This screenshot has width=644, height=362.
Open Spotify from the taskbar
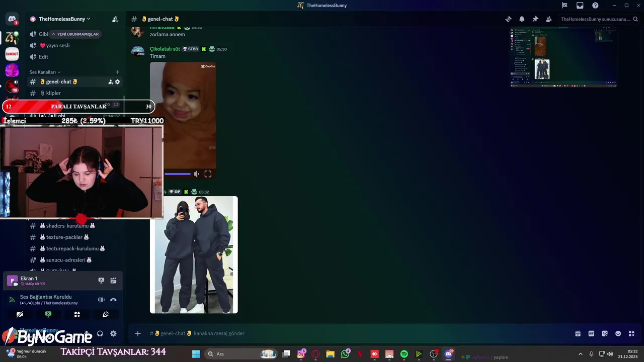pos(404,354)
